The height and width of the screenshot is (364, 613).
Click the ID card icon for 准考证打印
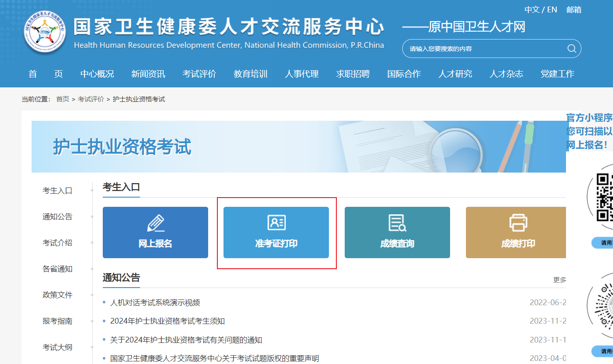point(276,223)
